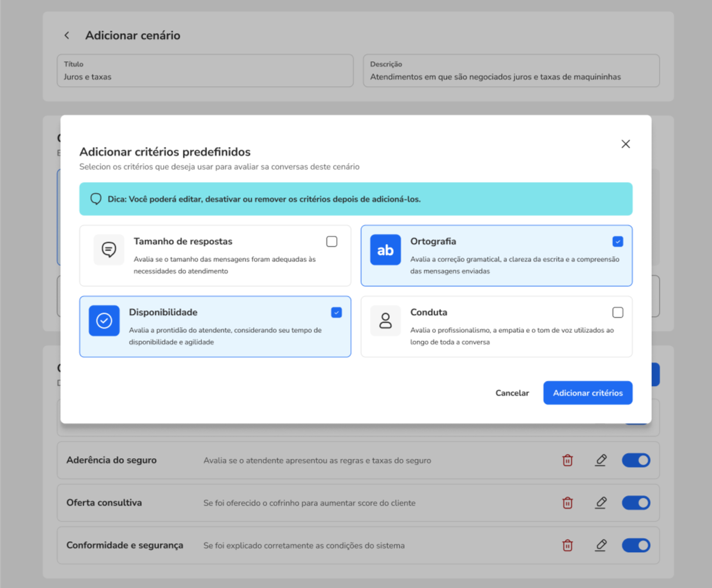Click the Aderência do seguro row label

coord(112,460)
